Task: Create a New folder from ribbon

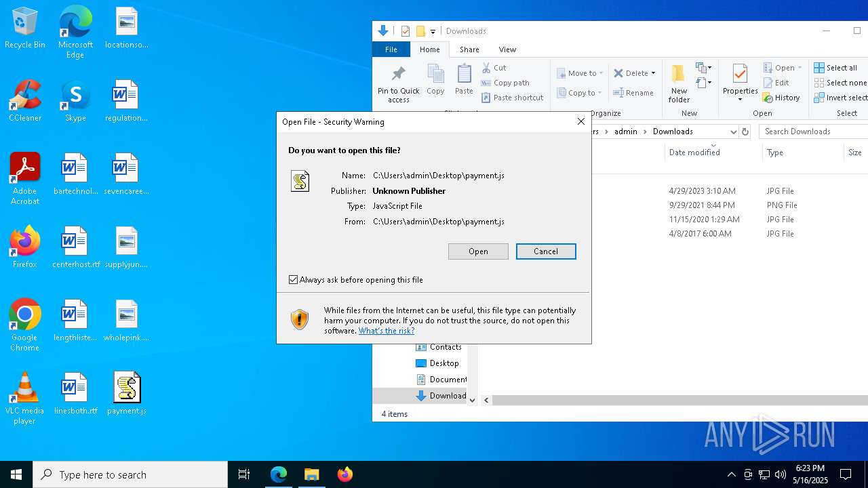Action: point(679,84)
